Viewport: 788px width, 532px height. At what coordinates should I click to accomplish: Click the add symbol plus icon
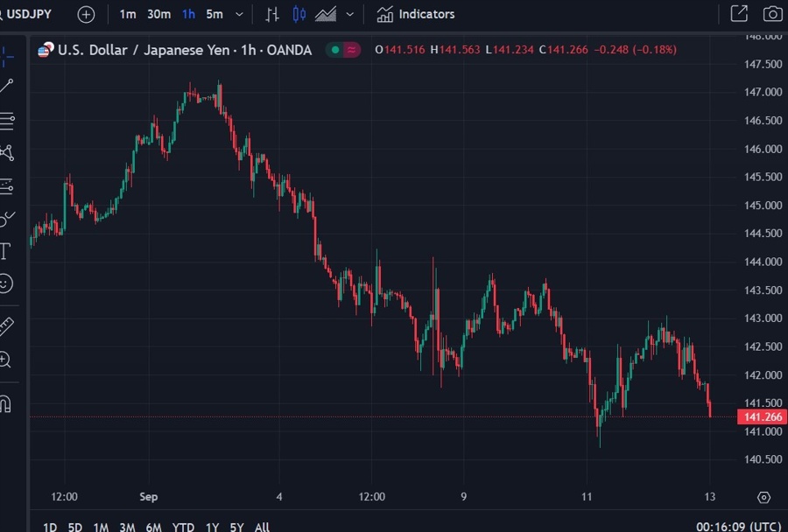point(86,14)
